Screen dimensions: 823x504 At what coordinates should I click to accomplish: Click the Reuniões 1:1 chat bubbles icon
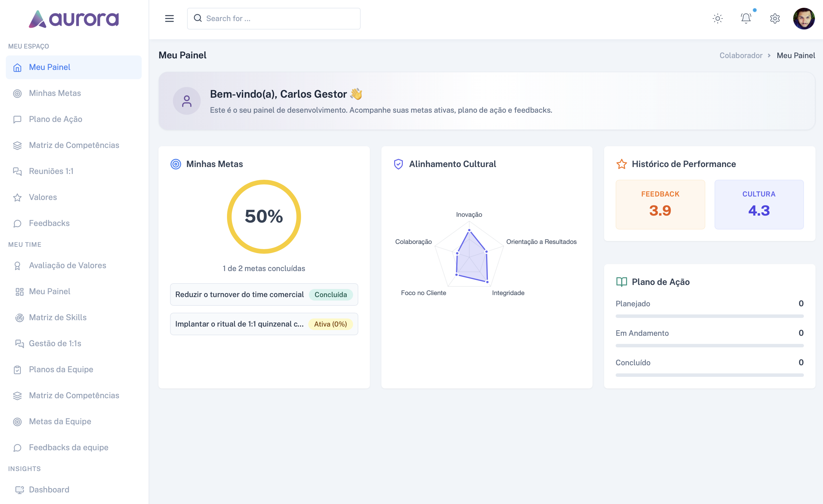(17, 172)
